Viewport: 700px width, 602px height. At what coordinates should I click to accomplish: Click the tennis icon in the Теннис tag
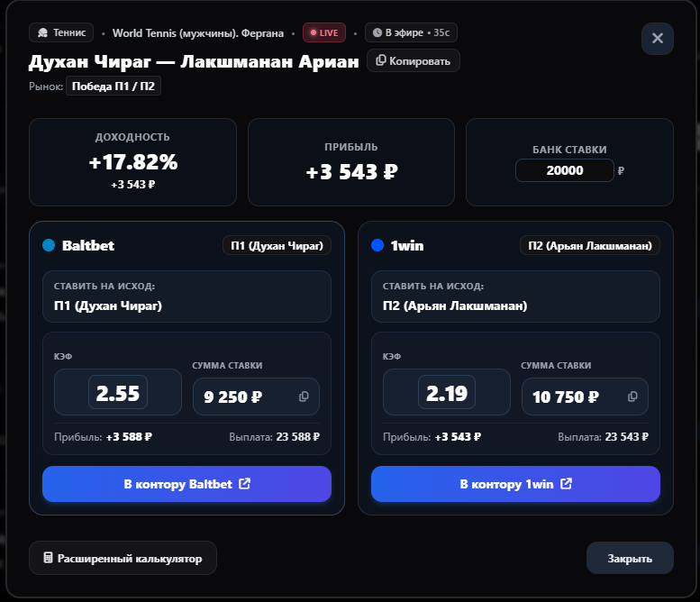43,32
